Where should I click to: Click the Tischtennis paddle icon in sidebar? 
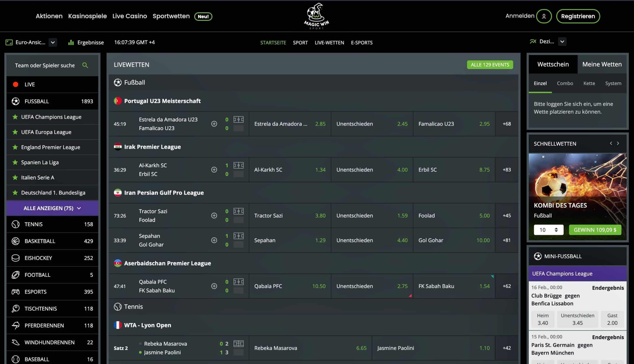(x=16, y=309)
